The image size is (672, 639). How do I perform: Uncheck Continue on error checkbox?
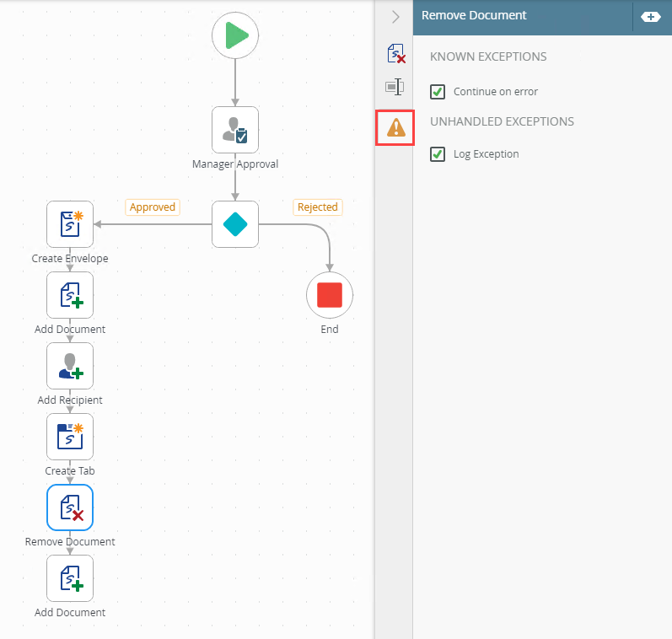tap(438, 92)
